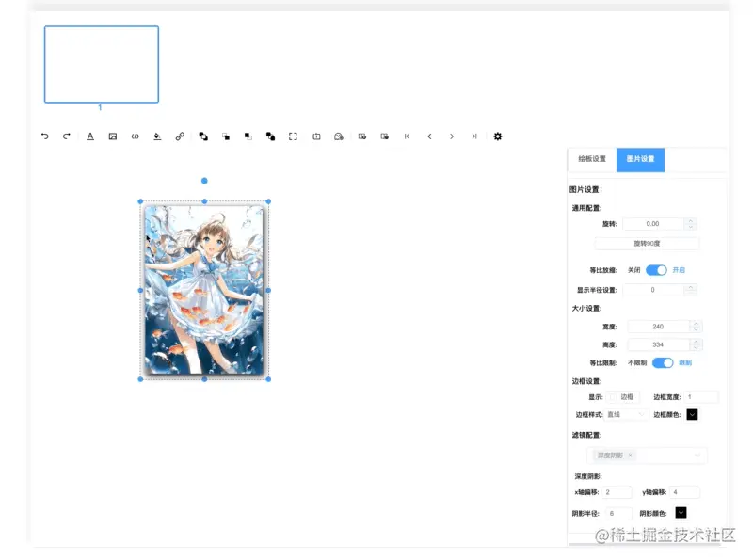Decrease 高度 value with down arrow
This screenshot has width=753, height=560.
pyautogui.click(x=696, y=347)
